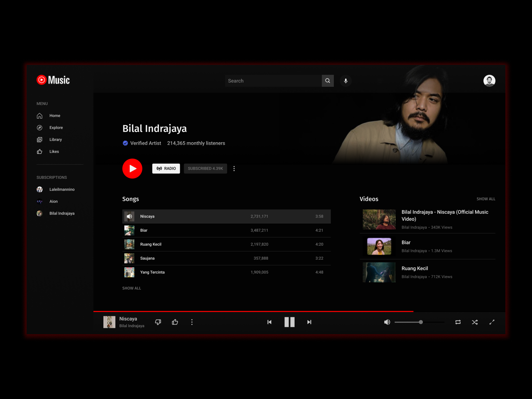Click Yang Tercinta album thumbnail

(x=129, y=272)
